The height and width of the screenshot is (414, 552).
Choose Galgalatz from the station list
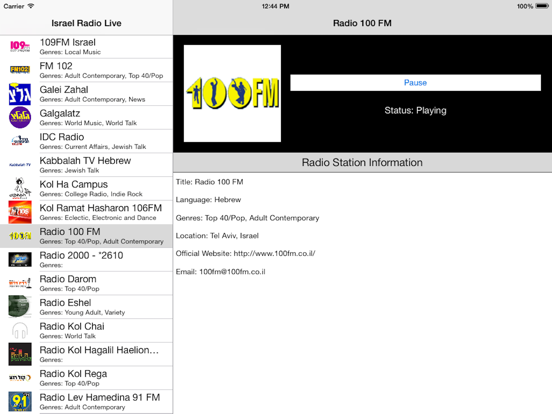click(86, 118)
